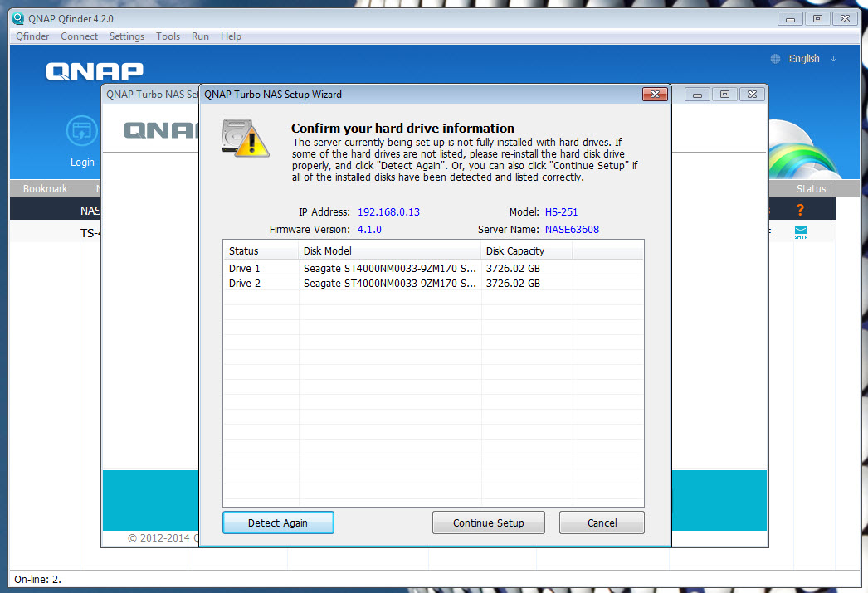Open the Settings menu
This screenshot has width=868, height=593.
click(127, 36)
